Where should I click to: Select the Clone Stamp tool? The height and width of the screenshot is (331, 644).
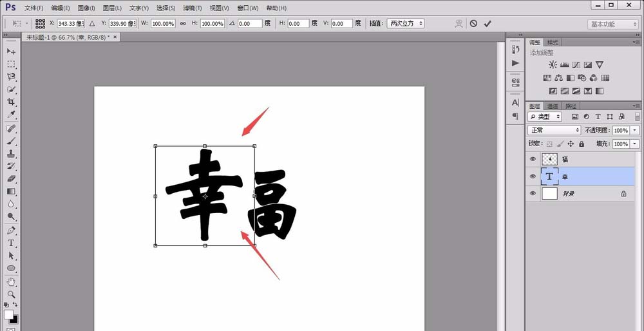(11, 154)
